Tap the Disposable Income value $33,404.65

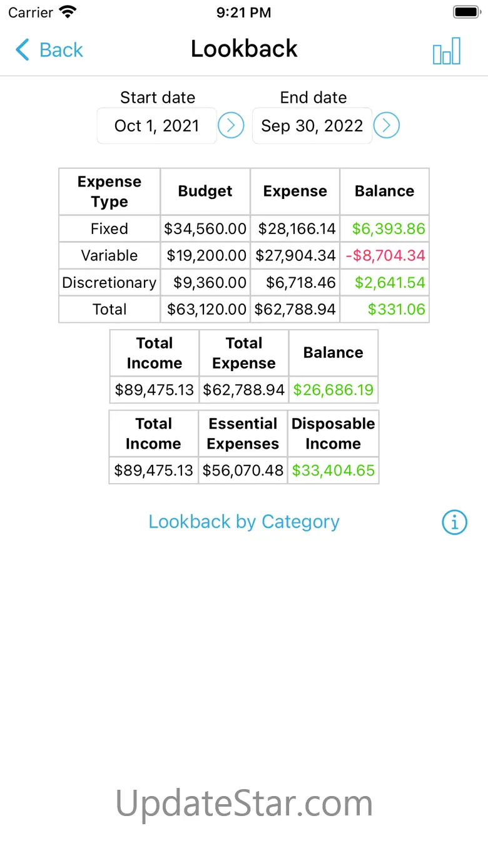(333, 471)
